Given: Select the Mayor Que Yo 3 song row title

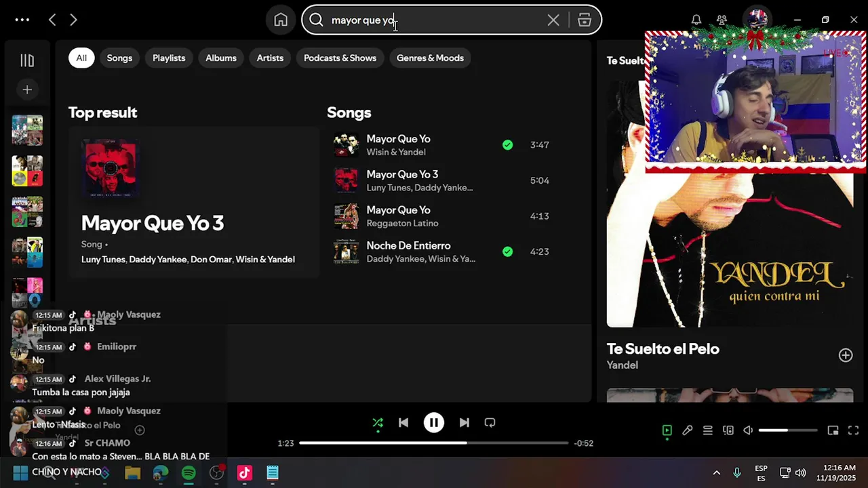Looking at the screenshot, I should coord(402,174).
